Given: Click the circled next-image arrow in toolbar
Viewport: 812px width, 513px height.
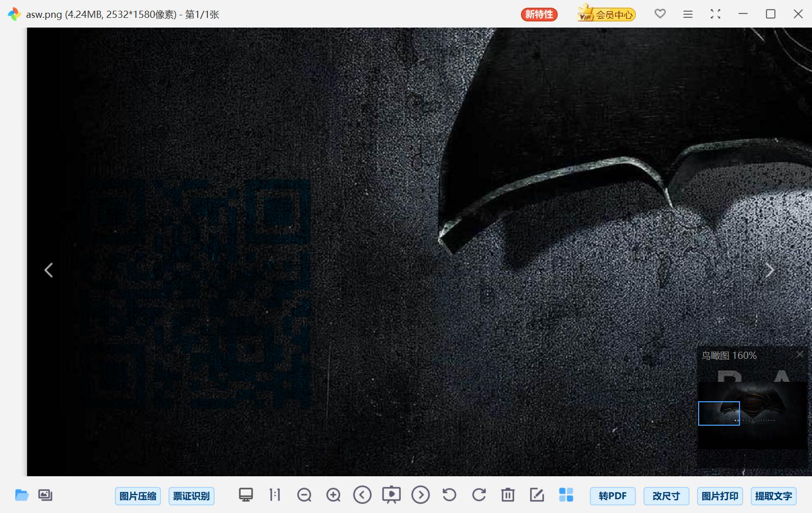Looking at the screenshot, I should [x=421, y=495].
